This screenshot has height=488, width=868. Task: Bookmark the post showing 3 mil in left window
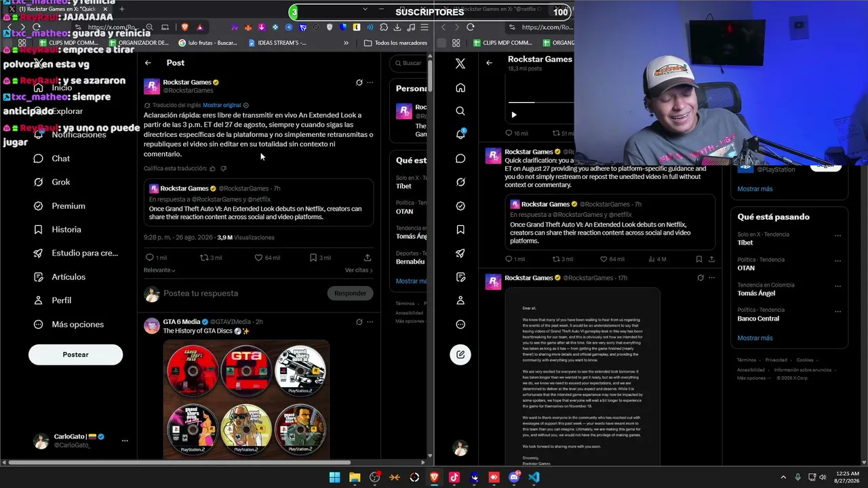click(320, 258)
